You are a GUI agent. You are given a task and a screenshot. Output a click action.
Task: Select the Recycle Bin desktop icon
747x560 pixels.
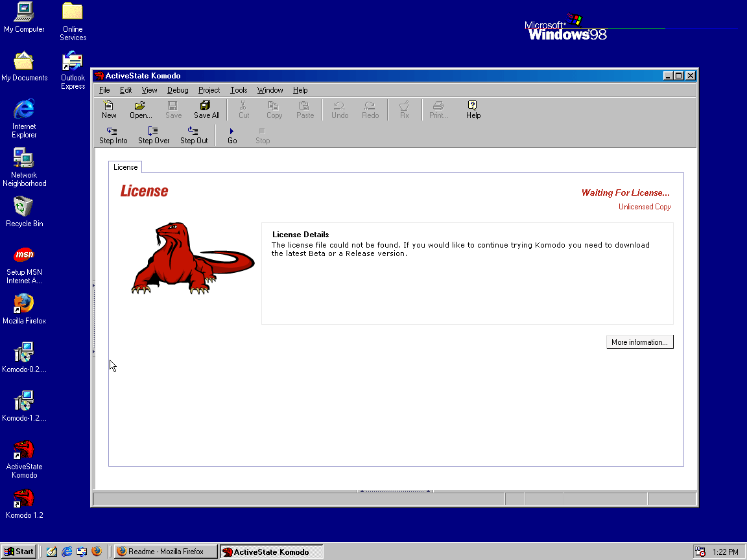(24, 213)
